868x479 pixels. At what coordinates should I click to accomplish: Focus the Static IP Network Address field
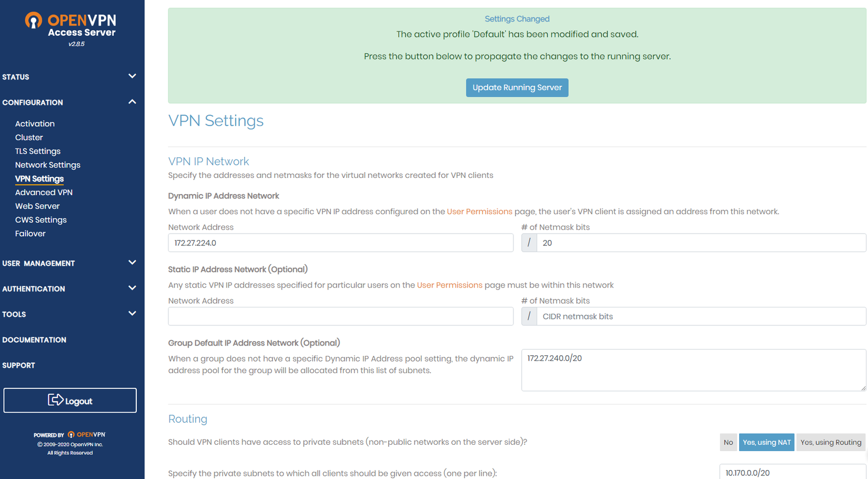click(341, 316)
